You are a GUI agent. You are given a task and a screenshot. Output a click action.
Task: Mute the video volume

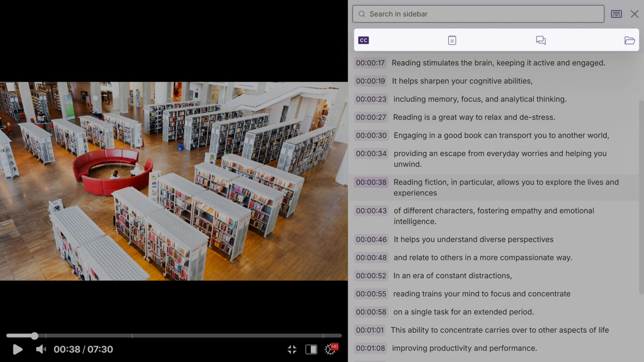pyautogui.click(x=41, y=349)
